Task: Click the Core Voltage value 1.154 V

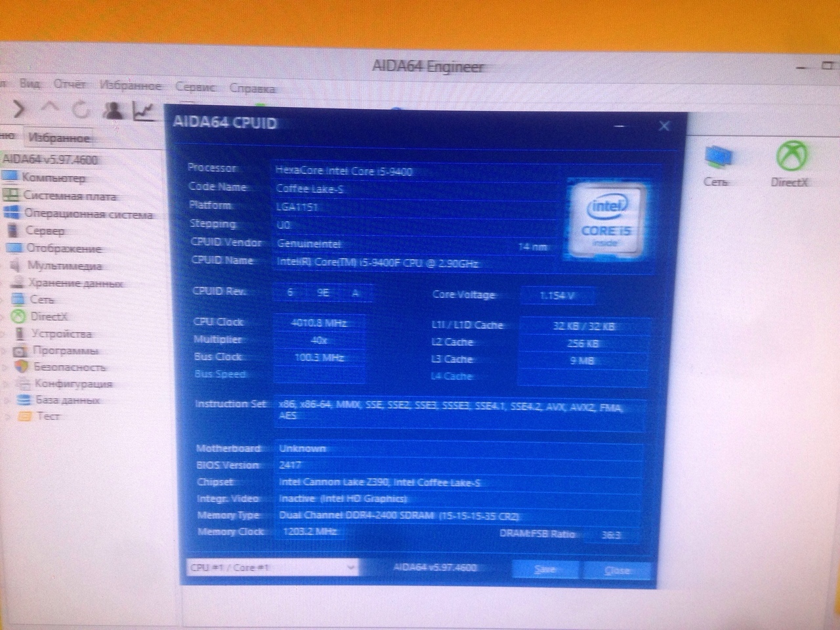Action: click(557, 295)
